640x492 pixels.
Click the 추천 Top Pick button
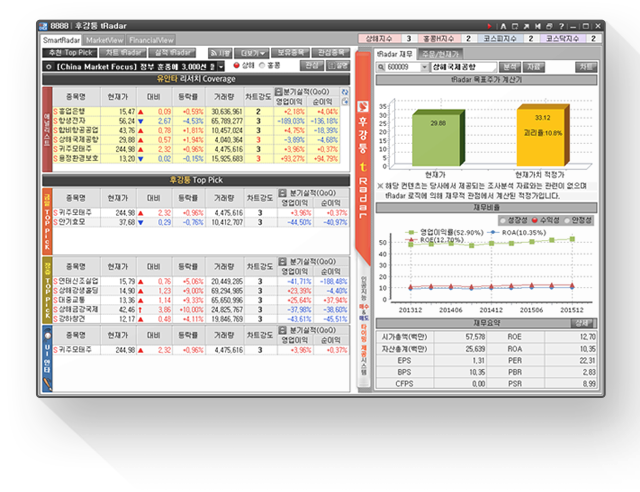point(70,53)
